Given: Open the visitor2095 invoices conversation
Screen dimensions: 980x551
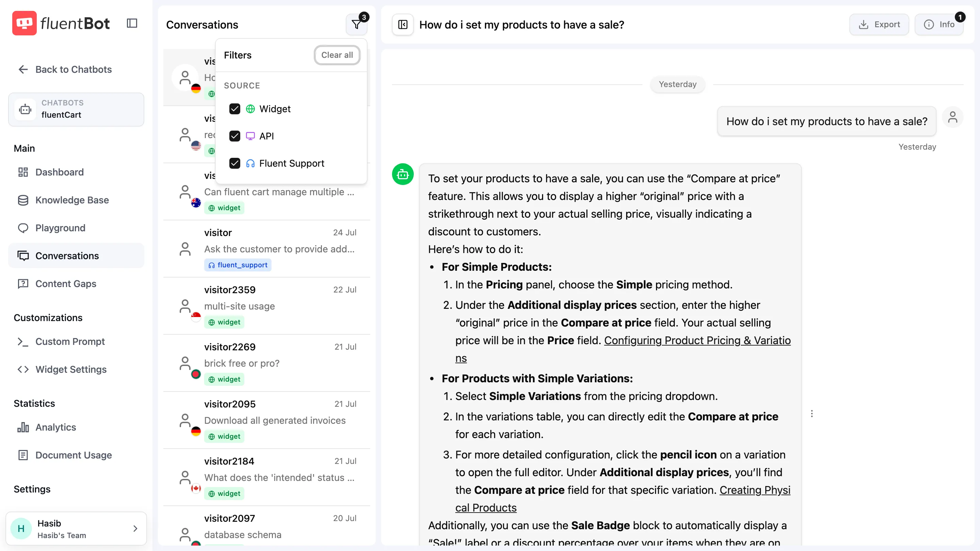Looking at the screenshot, I should coord(267,420).
